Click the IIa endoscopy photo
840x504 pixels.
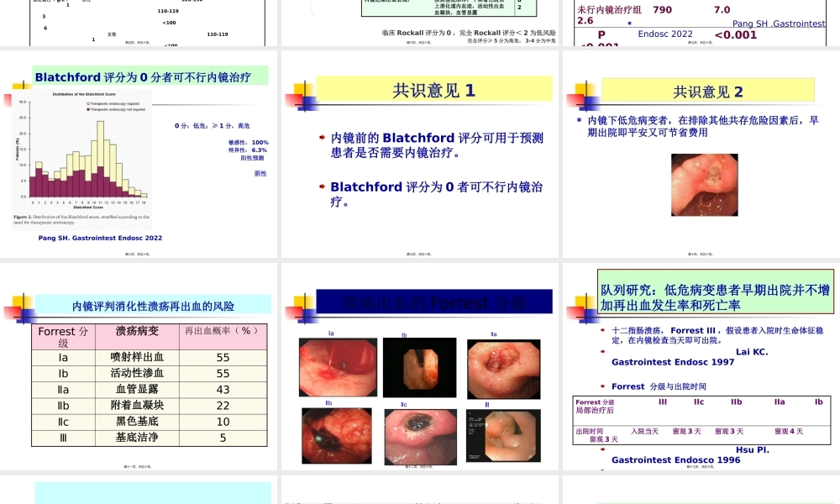(504, 368)
